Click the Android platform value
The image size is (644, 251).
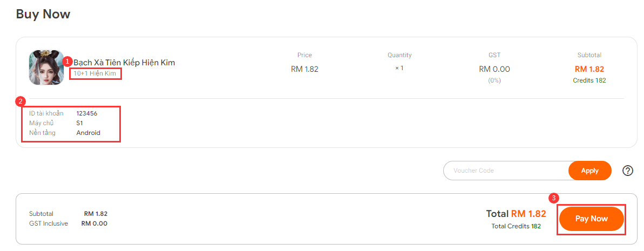89,133
